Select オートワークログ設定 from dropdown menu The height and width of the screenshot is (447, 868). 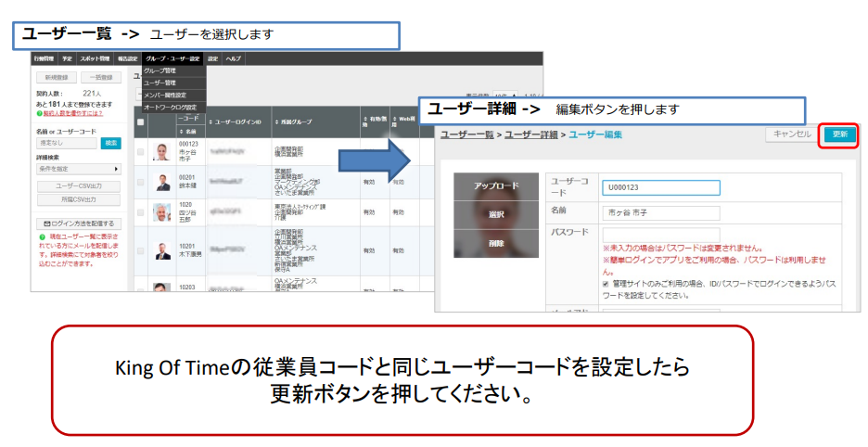173,108
